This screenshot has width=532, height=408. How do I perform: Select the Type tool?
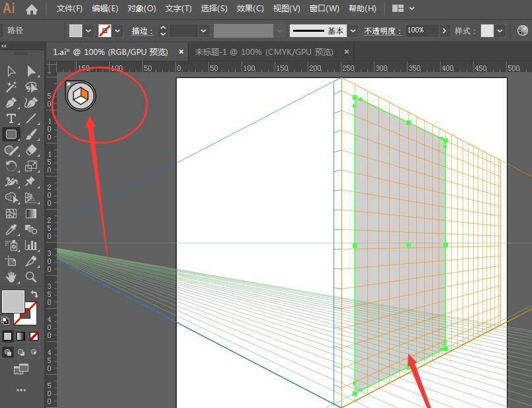[x=11, y=118]
